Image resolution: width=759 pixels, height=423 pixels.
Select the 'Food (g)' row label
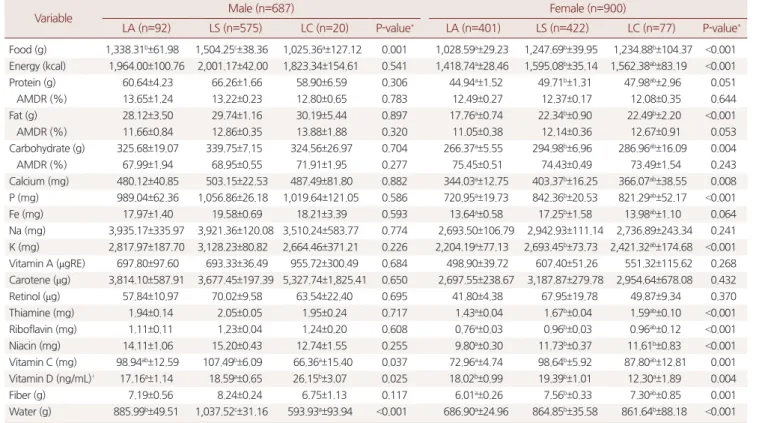tap(28, 50)
